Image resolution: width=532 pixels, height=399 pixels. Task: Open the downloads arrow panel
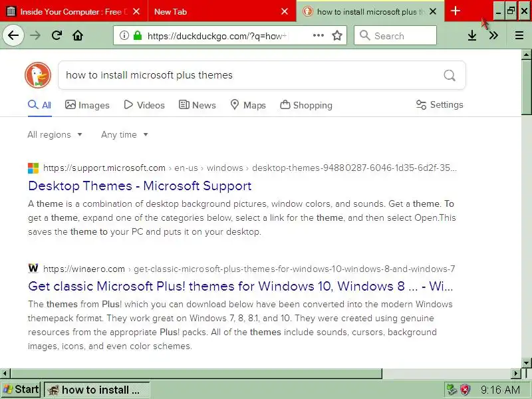[472, 35]
